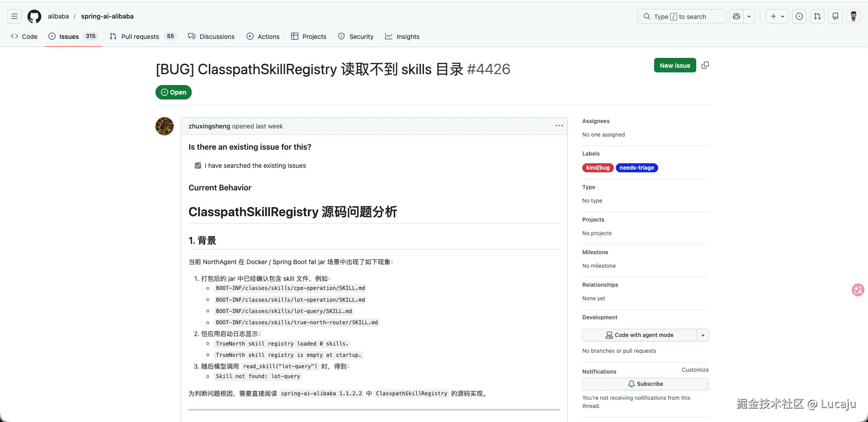Open zhuxingsheng's profile link
868x422 pixels.
coord(209,126)
